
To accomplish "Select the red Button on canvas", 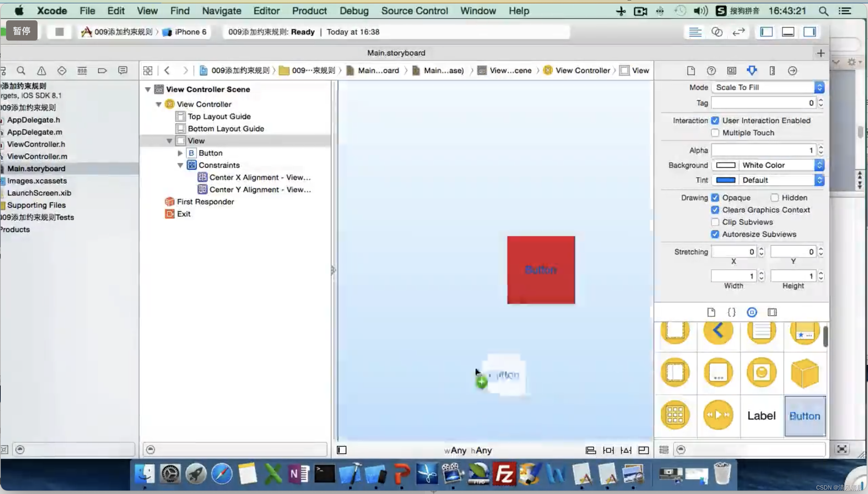I will [x=541, y=270].
